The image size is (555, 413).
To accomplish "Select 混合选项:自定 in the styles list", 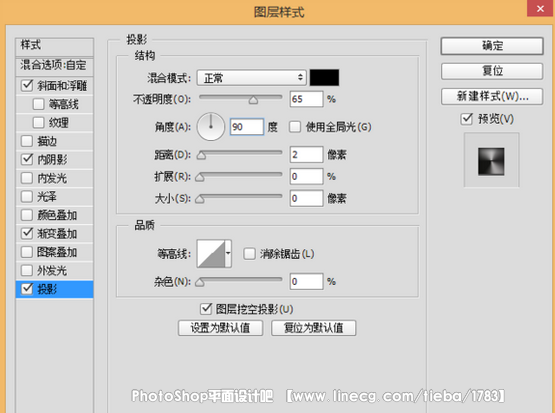I will (x=55, y=65).
